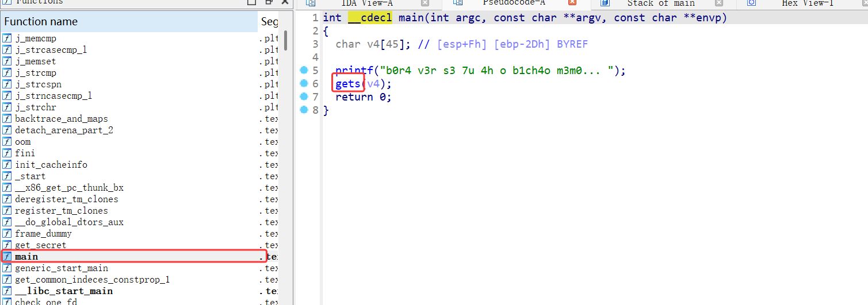This screenshot has height=305, width=868.
Task: Select j_strcmp in the Functions list
Action: [x=140, y=73]
